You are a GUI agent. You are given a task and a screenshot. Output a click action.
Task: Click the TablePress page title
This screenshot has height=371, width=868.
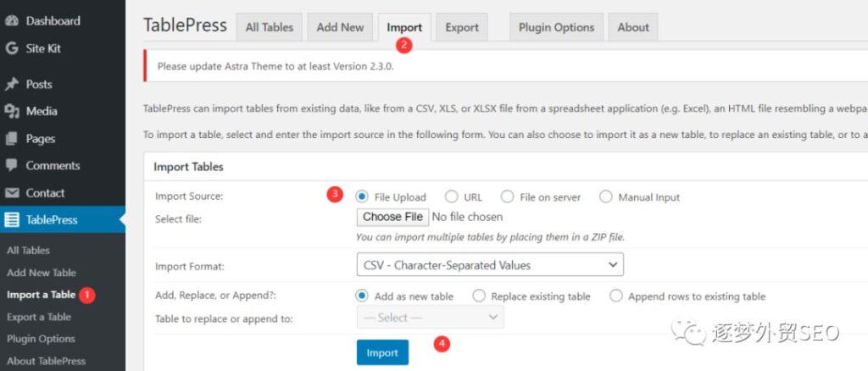point(185,25)
